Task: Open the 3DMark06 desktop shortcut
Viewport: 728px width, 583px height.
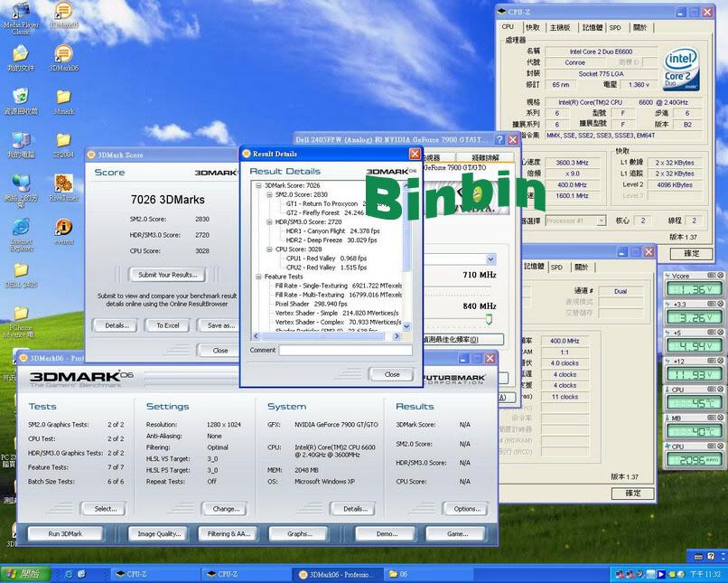Action: coord(63,55)
